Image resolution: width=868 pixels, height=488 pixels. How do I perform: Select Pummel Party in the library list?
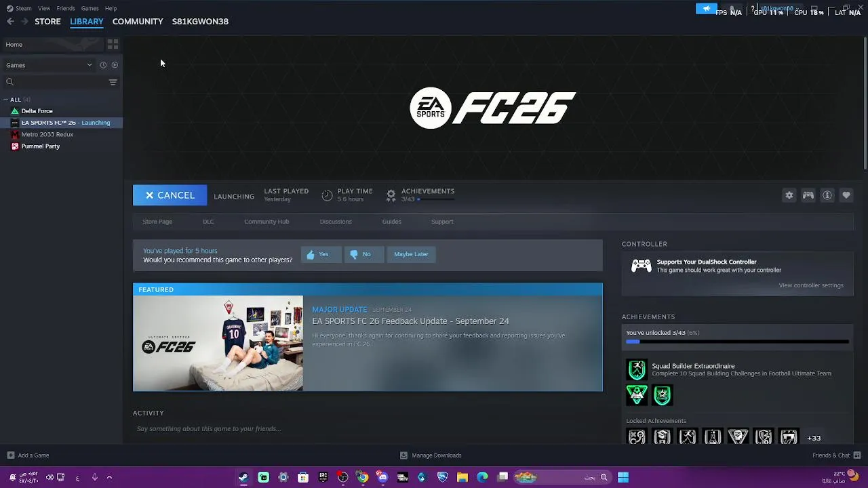pos(40,146)
